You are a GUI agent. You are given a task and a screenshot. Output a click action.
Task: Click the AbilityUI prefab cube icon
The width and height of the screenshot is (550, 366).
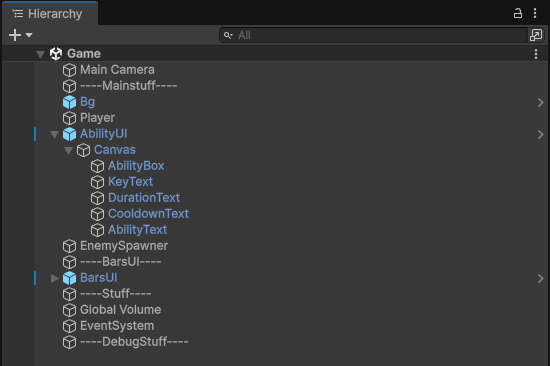69,134
